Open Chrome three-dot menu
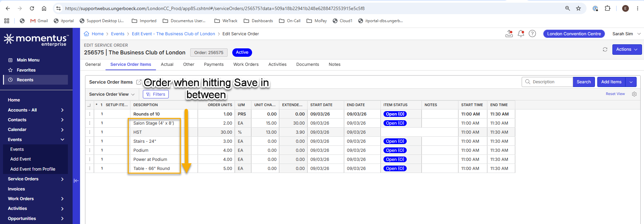 (x=637, y=8)
